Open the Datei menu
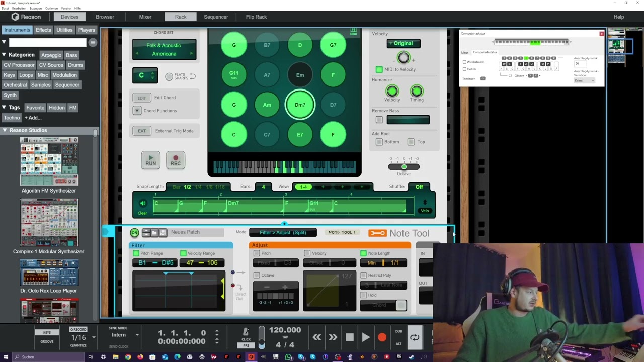This screenshot has height=362, width=644. (x=5, y=8)
